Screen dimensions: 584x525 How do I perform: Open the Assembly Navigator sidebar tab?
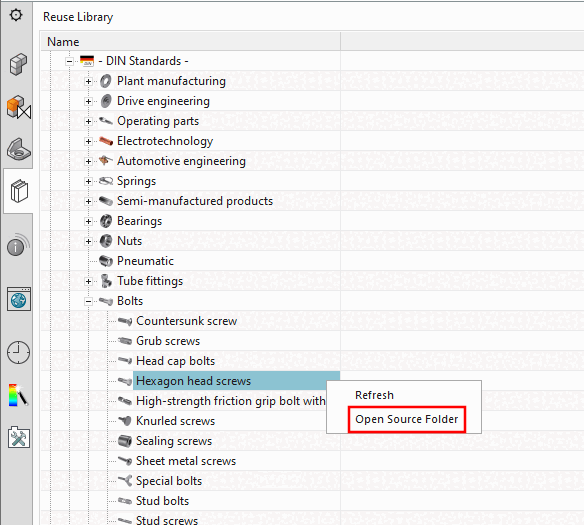[18, 108]
